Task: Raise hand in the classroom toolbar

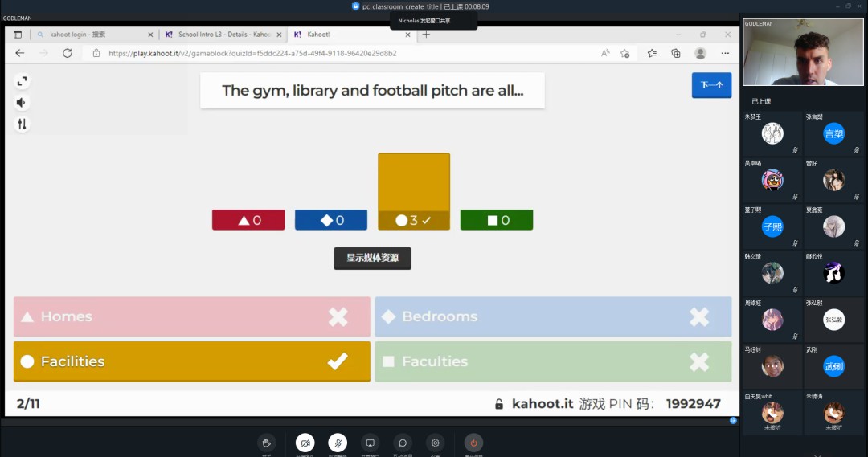Action: pyautogui.click(x=267, y=443)
